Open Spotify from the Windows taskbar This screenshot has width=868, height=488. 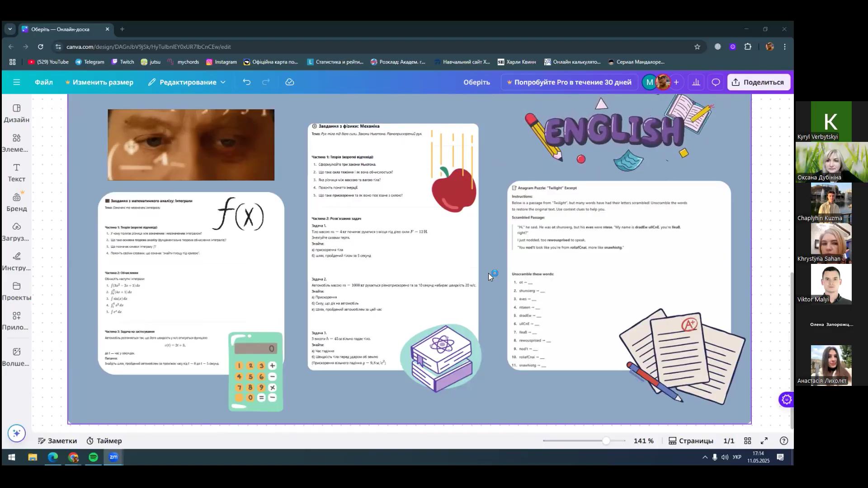pos(93,457)
